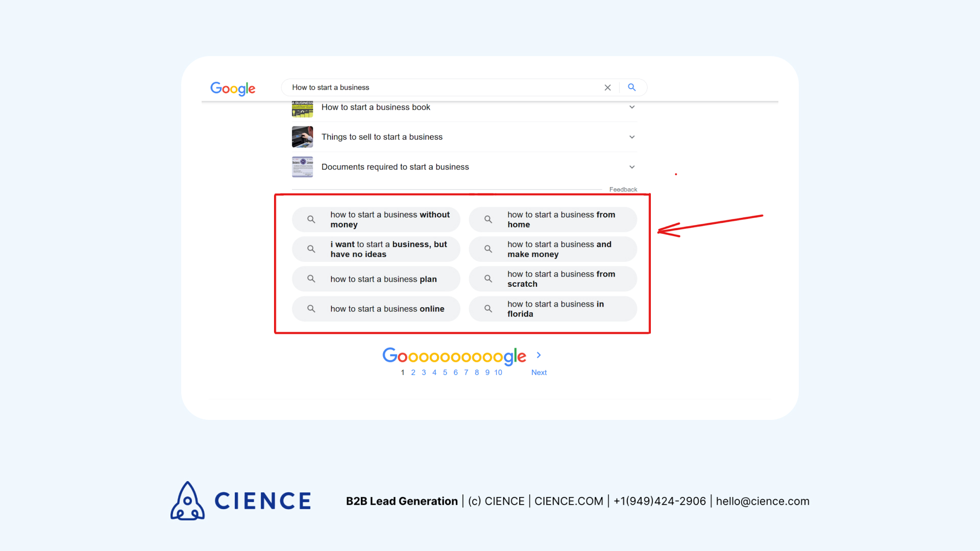980x551 pixels.
Task: Open the 'Things to sell' thumbnail image
Action: pyautogui.click(x=302, y=137)
